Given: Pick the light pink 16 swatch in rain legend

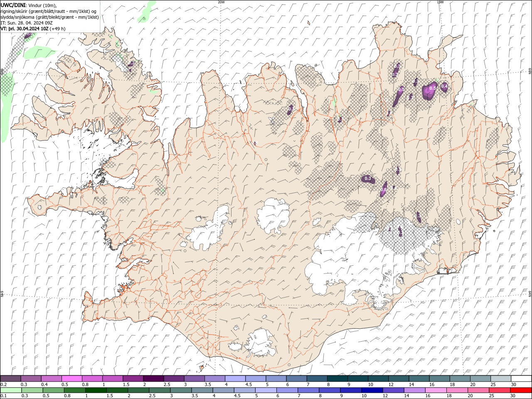Looking at the screenshot, I should (x=436, y=390).
